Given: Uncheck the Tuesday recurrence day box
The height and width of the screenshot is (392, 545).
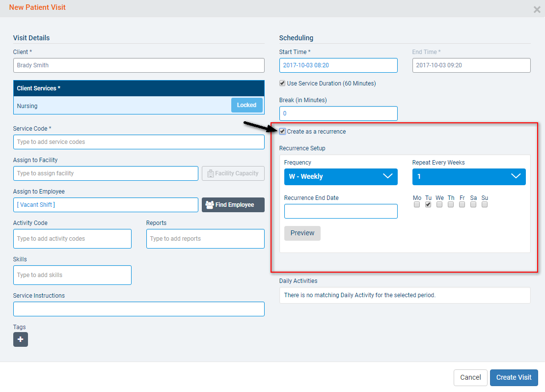Looking at the screenshot, I should tap(428, 205).
